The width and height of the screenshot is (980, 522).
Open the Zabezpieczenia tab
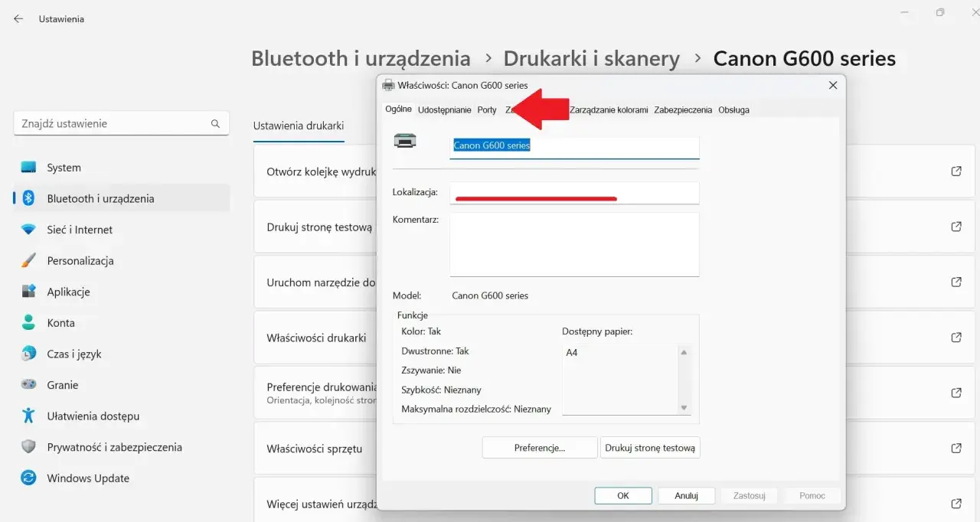pyautogui.click(x=683, y=110)
